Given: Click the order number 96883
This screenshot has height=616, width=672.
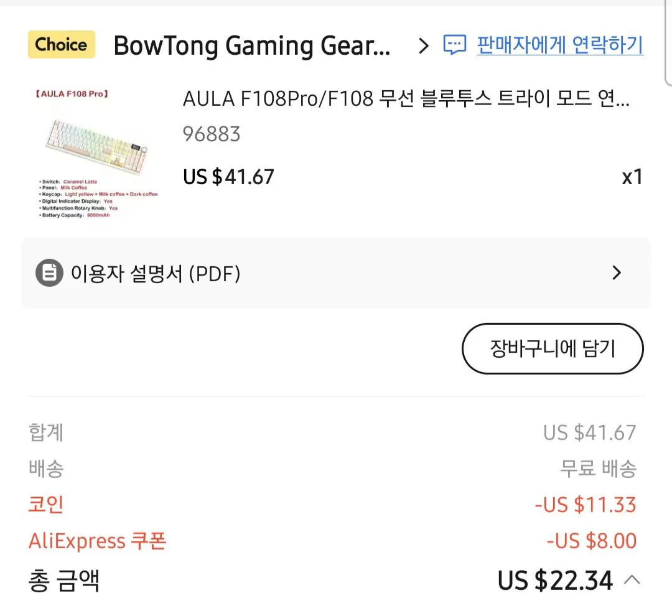Looking at the screenshot, I should click(x=212, y=134).
